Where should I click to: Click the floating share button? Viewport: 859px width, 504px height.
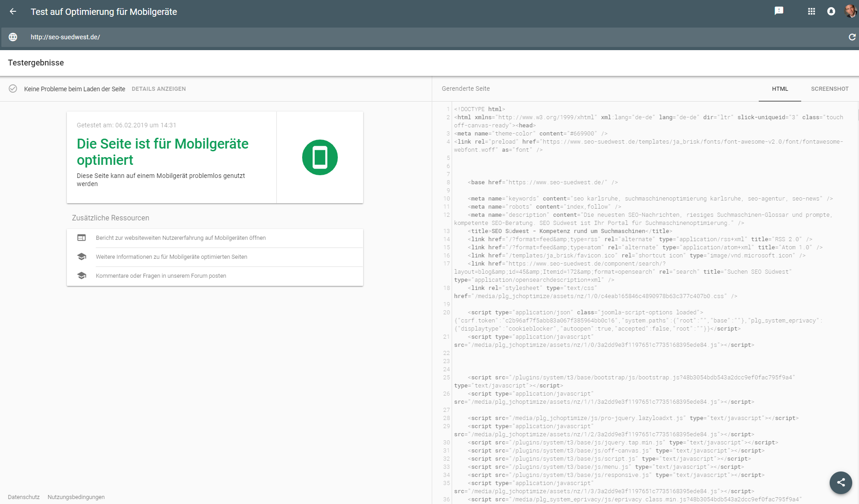click(840, 482)
